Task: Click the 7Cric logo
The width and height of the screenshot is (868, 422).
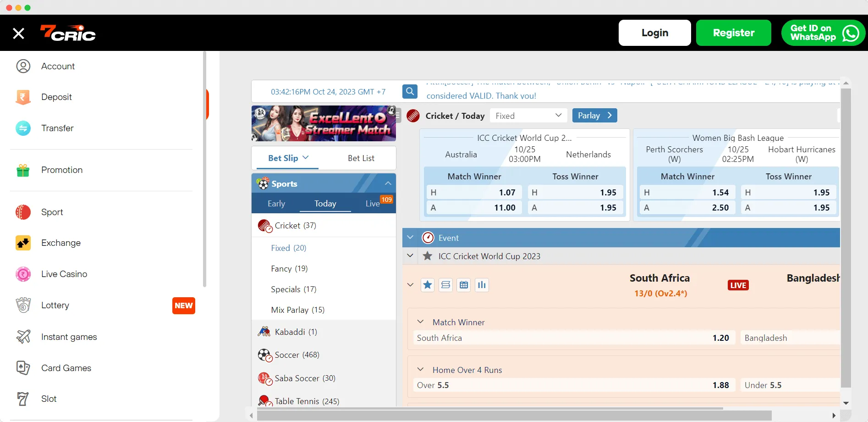Action: [68, 33]
